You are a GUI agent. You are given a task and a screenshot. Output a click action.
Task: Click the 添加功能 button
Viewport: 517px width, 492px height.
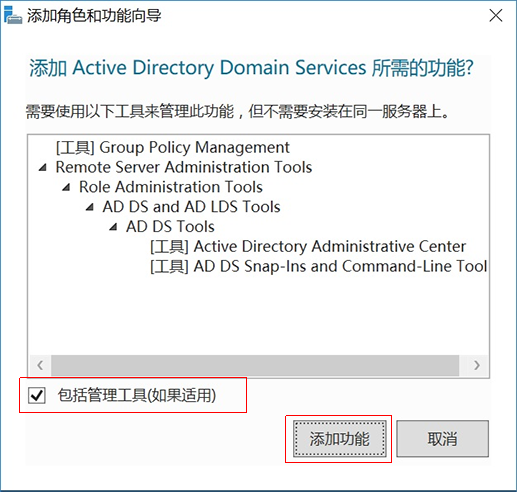tap(339, 439)
